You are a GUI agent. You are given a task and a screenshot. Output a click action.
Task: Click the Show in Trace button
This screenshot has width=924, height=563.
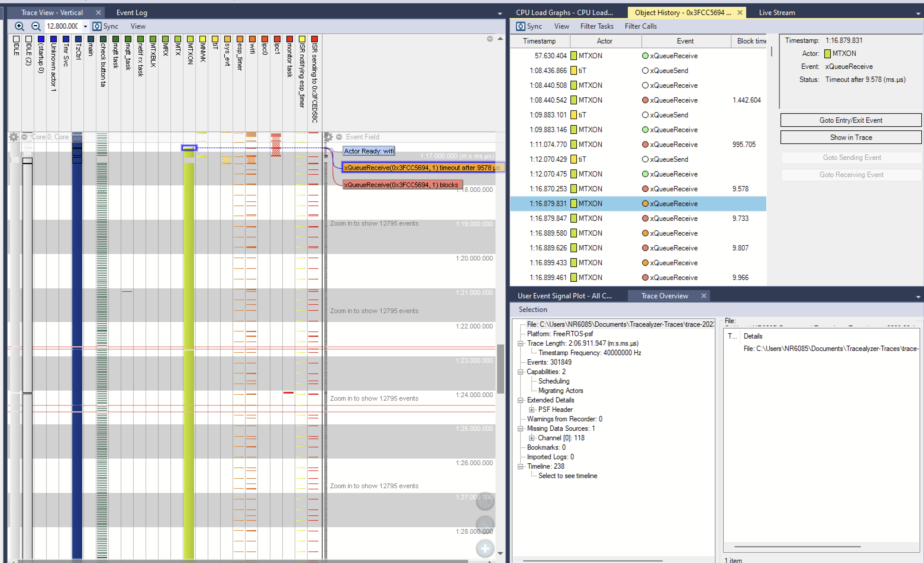click(x=851, y=137)
